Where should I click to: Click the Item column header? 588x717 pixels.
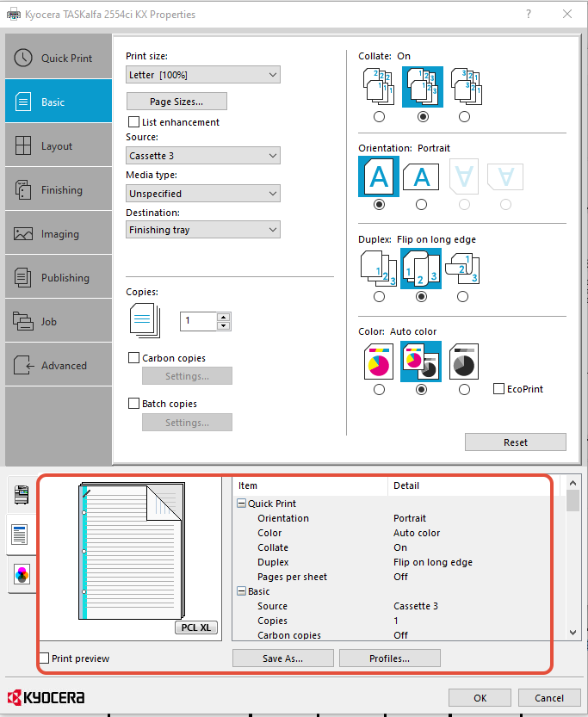[310, 485]
